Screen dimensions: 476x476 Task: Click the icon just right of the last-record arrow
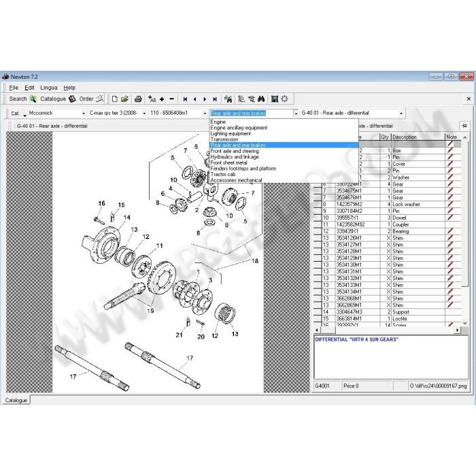228,99
